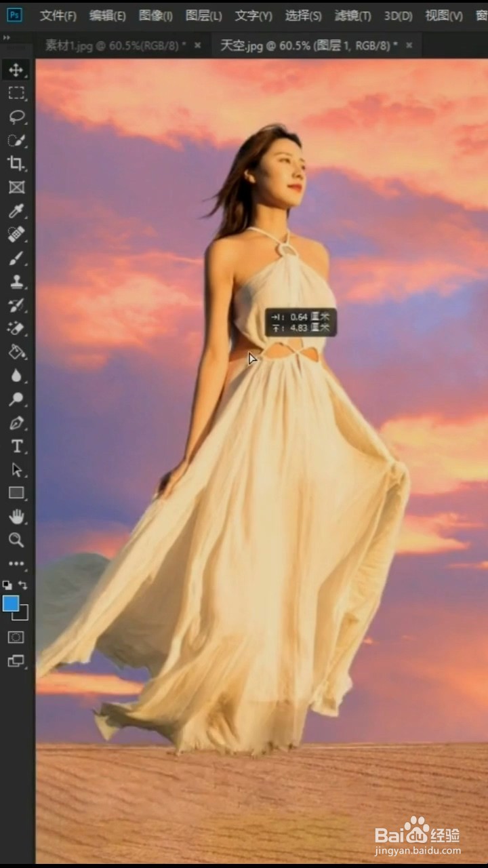Open the 图像(I) menu
The width and height of the screenshot is (488, 868).
pyautogui.click(x=156, y=16)
